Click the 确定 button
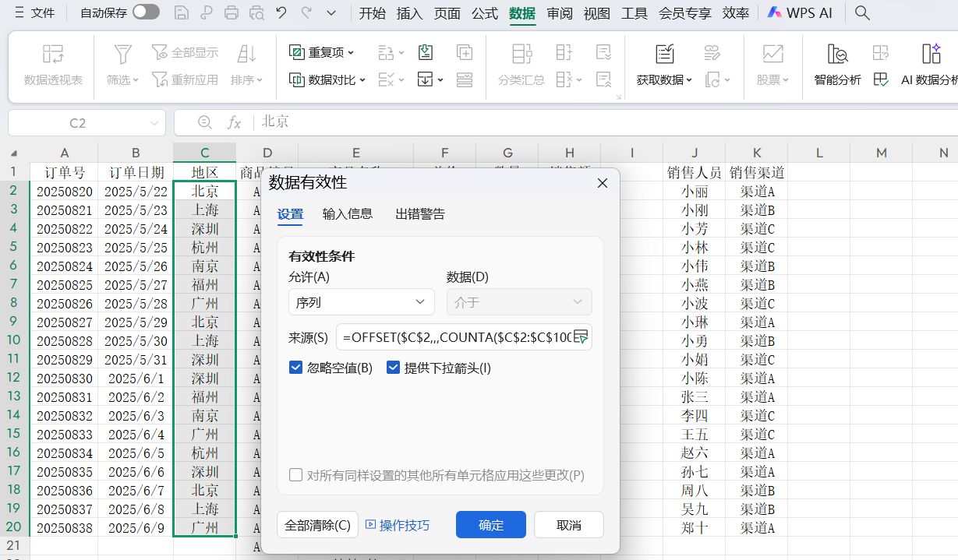This screenshot has height=560, width=958. tap(490, 525)
